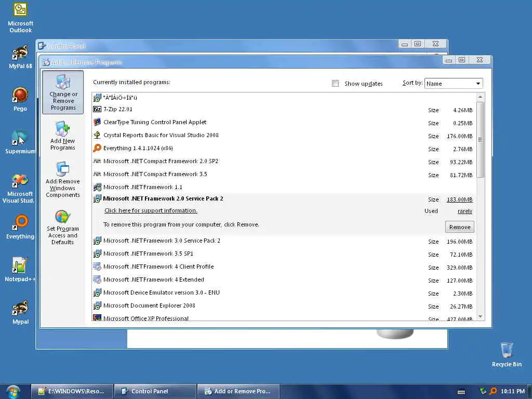Click Pego desktop icon
The height and width of the screenshot is (399, 532).
point(20,99)
